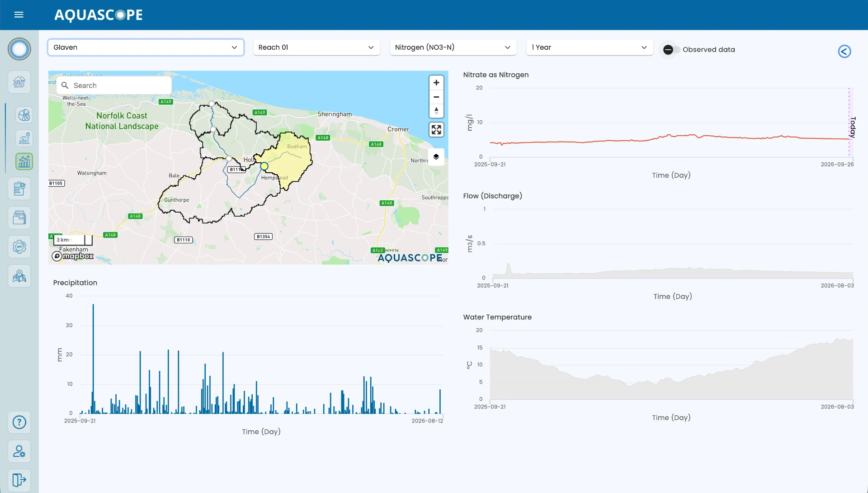
Task: Open the user account settings icon
Action: [19, 451]
